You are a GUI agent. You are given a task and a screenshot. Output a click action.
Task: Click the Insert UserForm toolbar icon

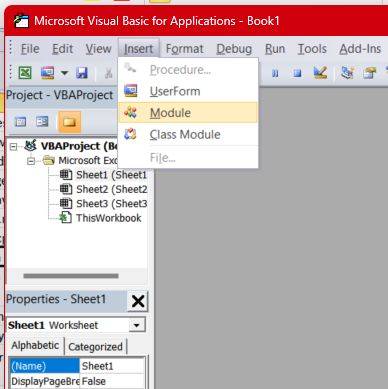click(47, 72)
